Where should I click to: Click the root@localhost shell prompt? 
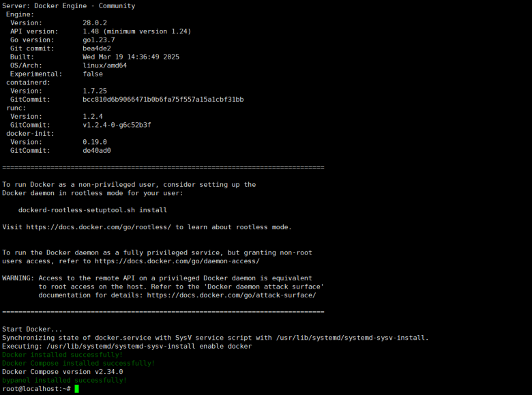coord(36,389)
